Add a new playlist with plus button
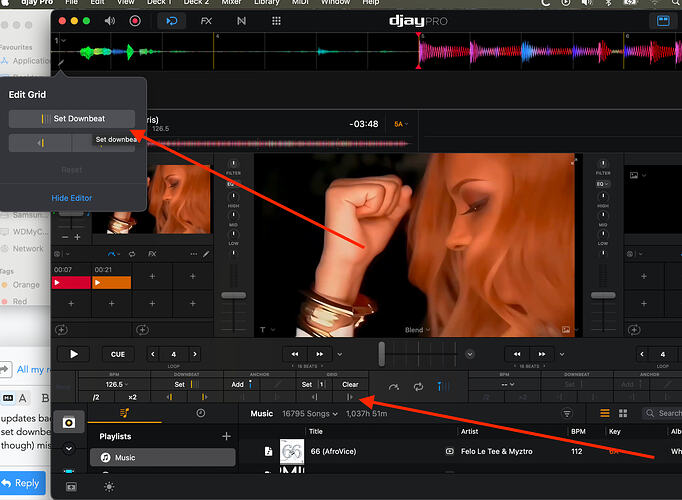This screenshot has height=500, width=682. (226, 436)
